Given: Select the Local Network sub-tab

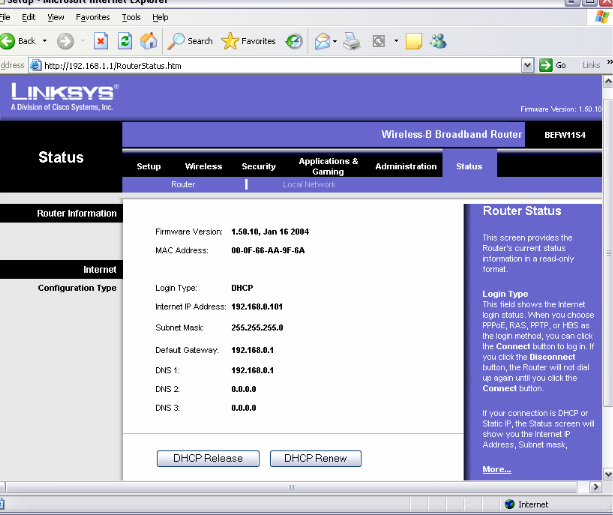Looking at the screenshot, I should click(x=309, y=185).
